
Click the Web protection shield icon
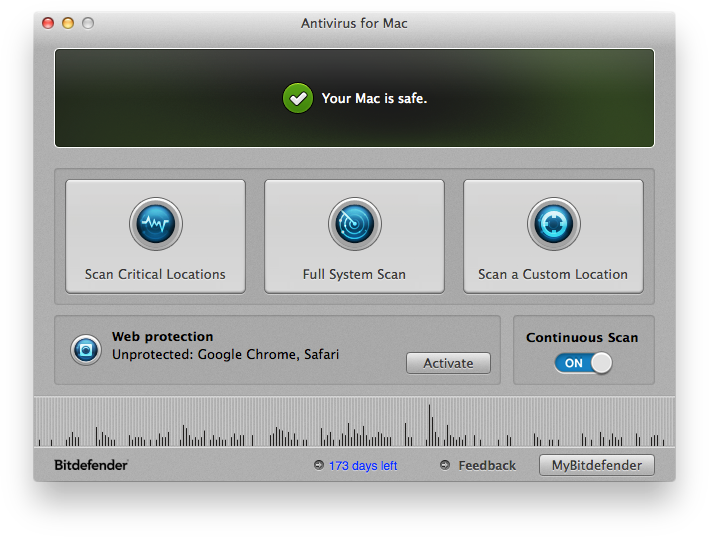point(85,349)
